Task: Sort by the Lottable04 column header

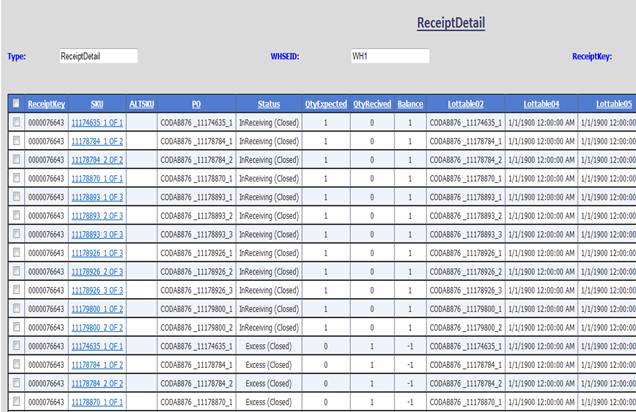Action: click(541, 105)
